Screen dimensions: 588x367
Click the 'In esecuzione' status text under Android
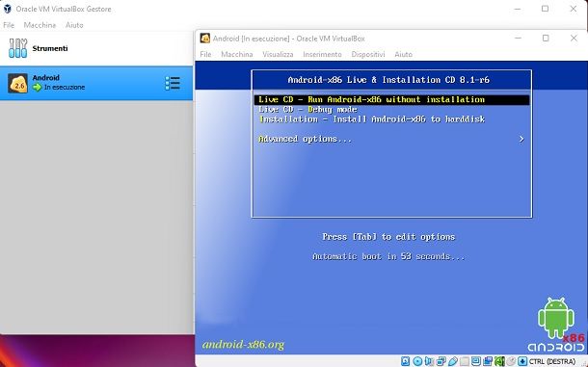click(65, 87)
